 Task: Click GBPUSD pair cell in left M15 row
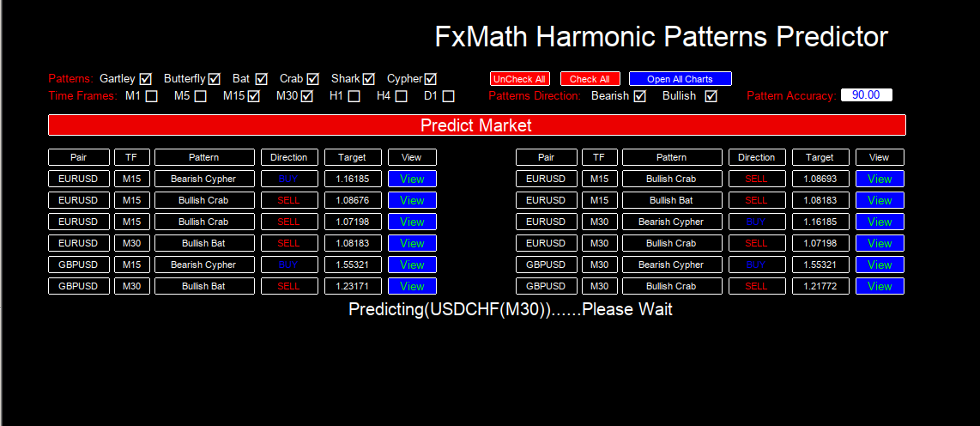click(79, 265)
